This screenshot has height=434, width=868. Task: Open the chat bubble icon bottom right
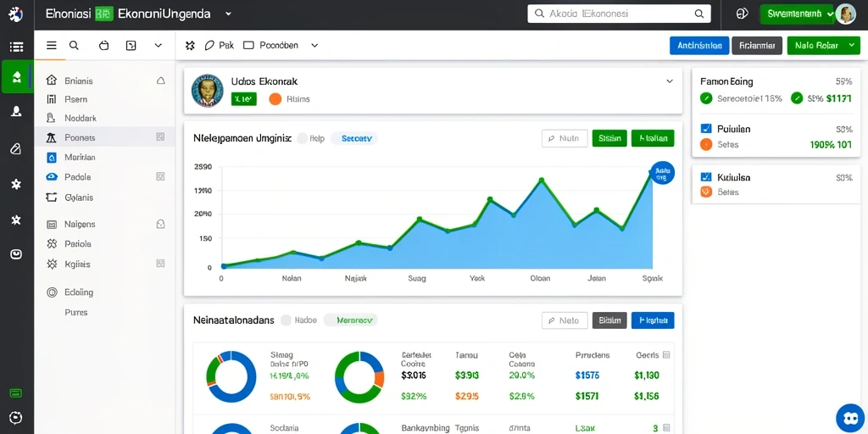849,419
